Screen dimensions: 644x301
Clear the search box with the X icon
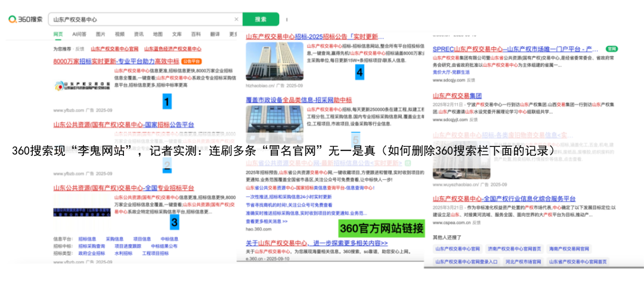[236, 19]
